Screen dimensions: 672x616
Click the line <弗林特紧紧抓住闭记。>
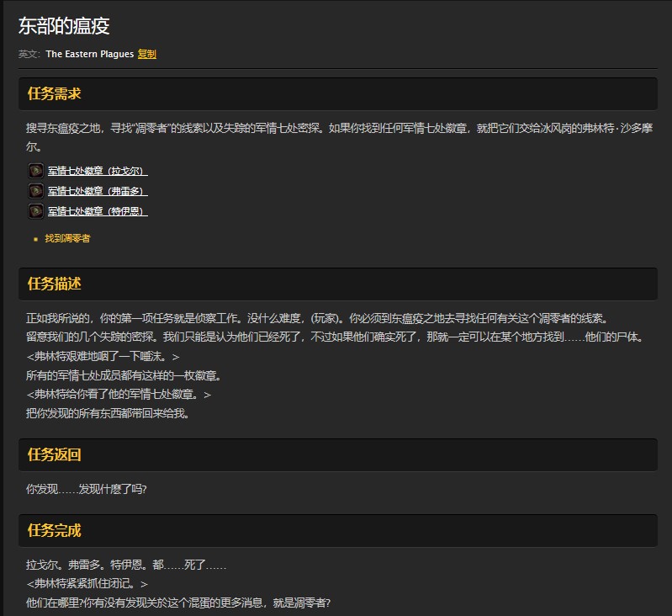87,584
